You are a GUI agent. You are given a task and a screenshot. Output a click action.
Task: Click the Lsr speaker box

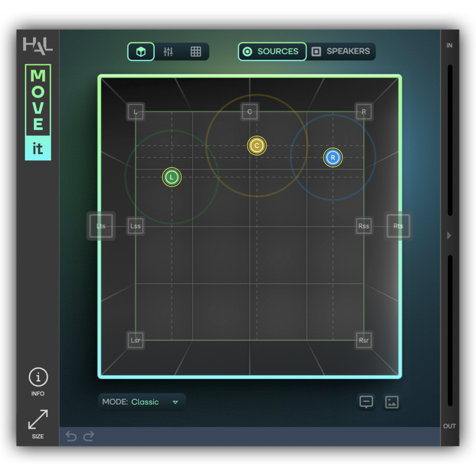[x=135, y=340]
